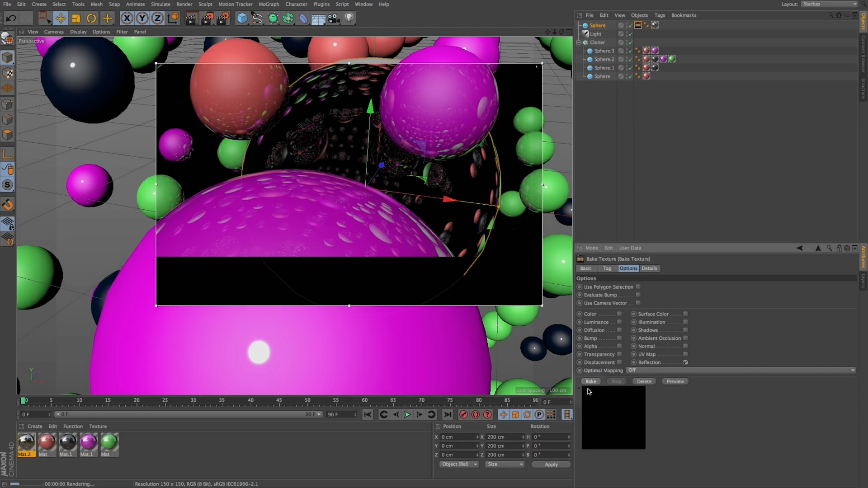Click the coordinate system icon
Image resolution: width=868 pixels, height=488 pixels.
pos(173,18)
